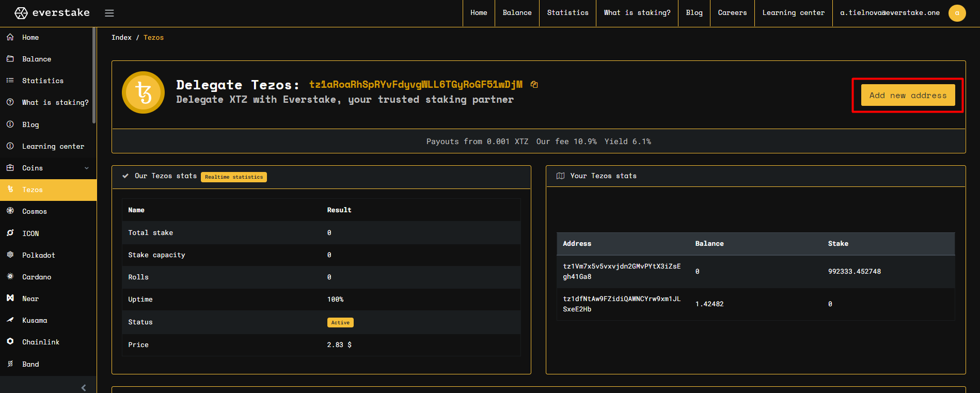Image resolution: width=980 pixels, height=393 pixels.
Task: Click Payouts from 0.001 XTZ text
Action: (x=477, y=142)
